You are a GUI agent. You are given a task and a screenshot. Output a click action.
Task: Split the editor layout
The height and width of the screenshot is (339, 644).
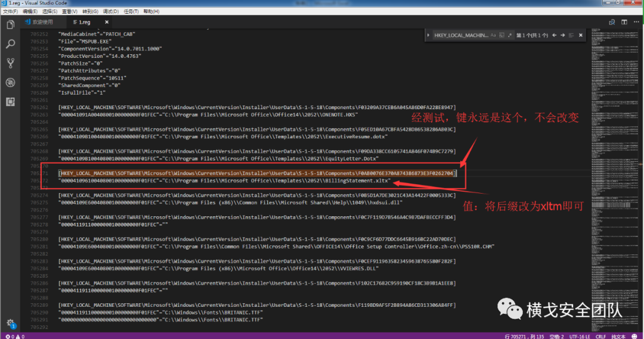(624, 22)
